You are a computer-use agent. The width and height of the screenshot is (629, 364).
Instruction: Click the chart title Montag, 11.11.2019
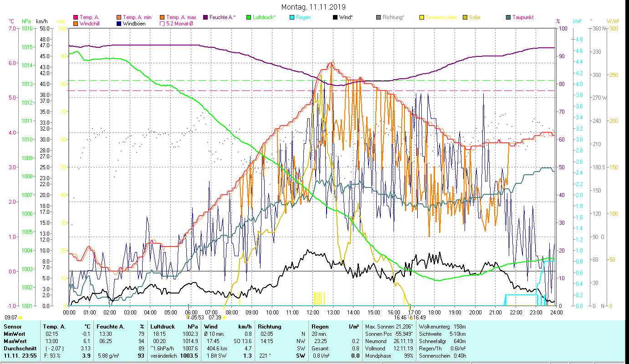[x=313, y=7]
